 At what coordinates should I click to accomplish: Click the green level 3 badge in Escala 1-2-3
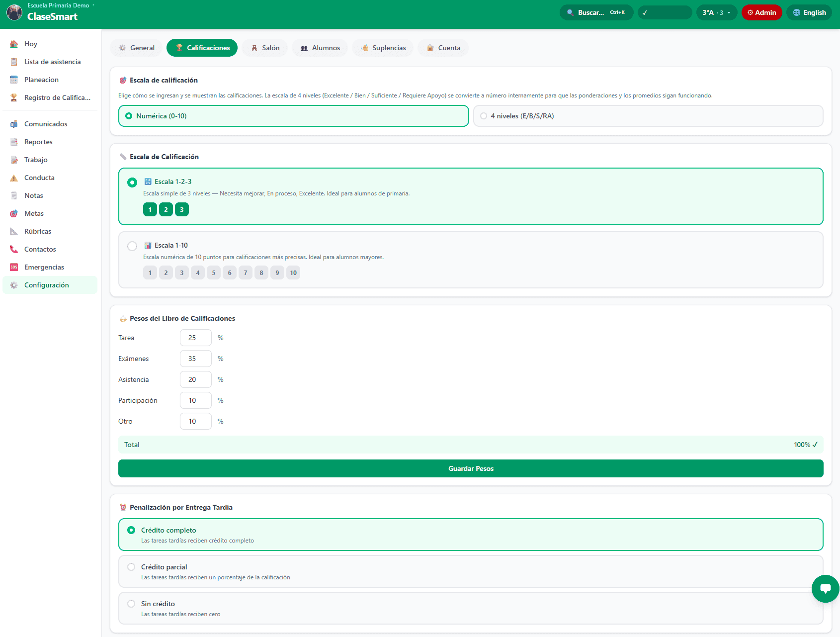tap(182, 209)
